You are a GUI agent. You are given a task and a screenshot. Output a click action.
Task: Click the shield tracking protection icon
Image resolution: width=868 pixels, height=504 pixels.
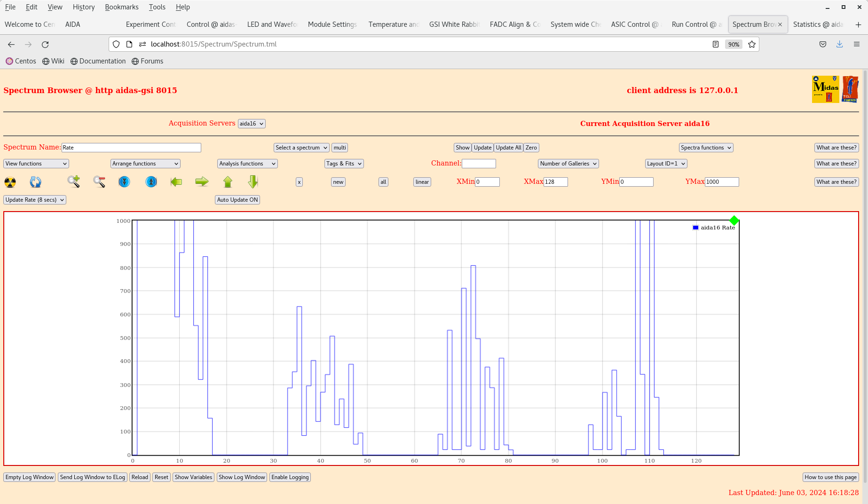click(116, 44)
